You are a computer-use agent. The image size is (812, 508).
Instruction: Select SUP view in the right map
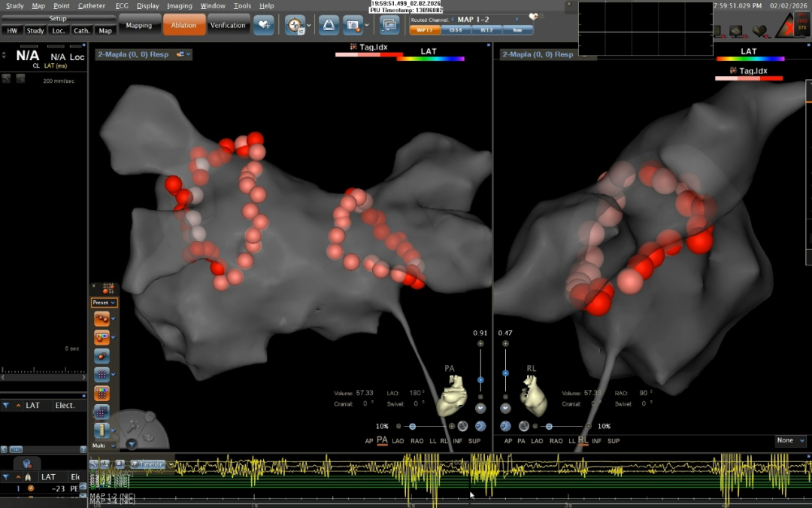(x=614, y=441)
